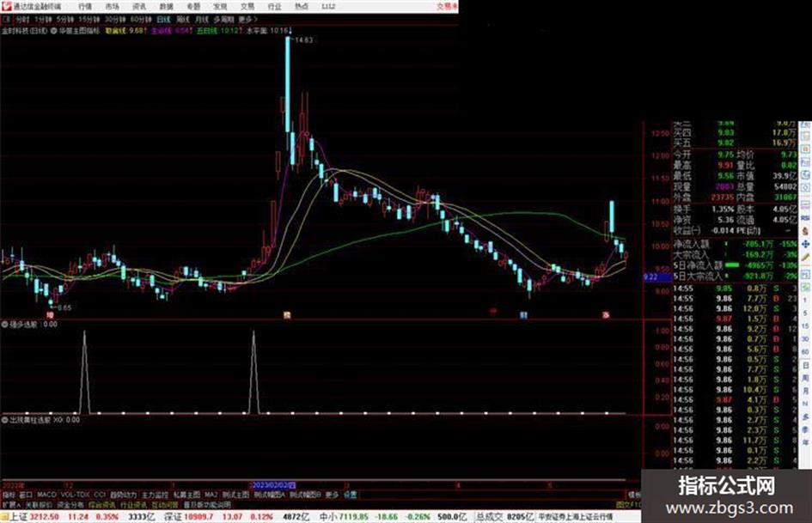Select the pencil drawing tool icon
This screenshot has height=523, width=812.
pos(806,257)
